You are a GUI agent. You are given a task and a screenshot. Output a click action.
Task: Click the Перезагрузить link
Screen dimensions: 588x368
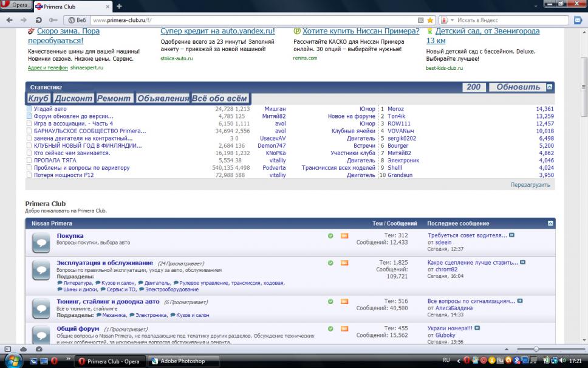[530, 185]
